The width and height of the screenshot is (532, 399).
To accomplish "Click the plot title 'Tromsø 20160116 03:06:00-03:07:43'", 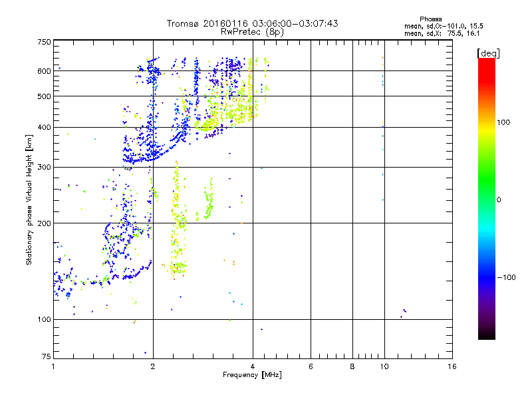I will pos(252,23).
